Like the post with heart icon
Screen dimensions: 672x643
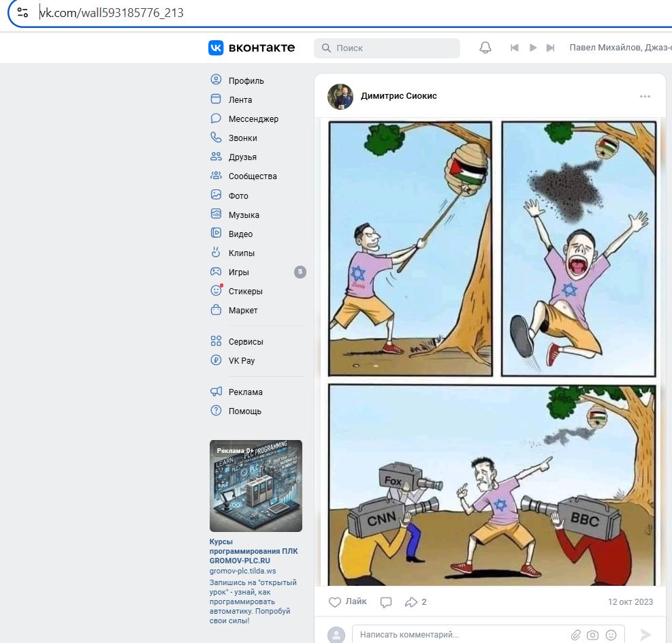coord(335,602)
